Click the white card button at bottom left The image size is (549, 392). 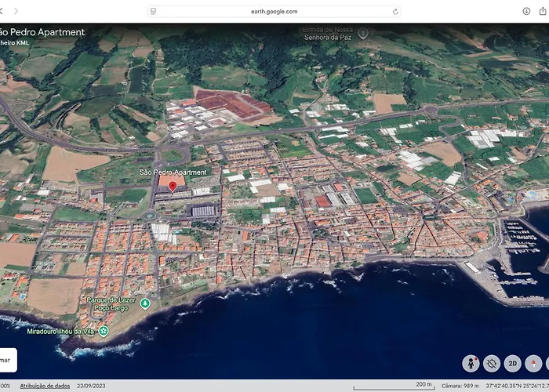(x=6, y=360)
